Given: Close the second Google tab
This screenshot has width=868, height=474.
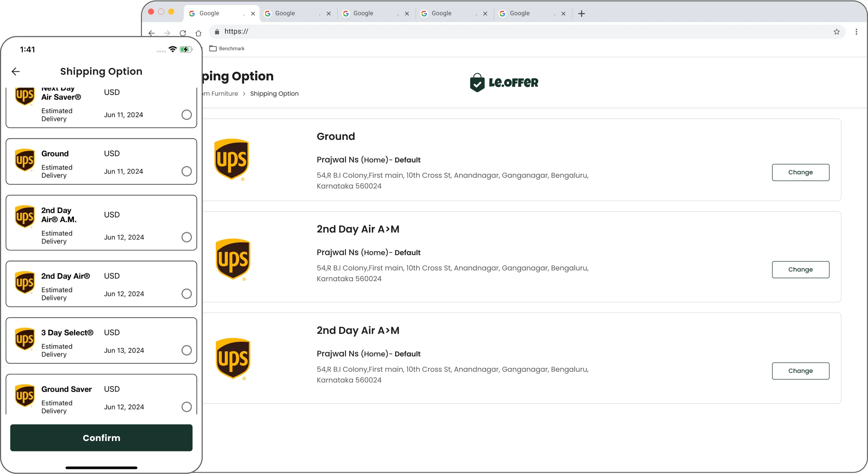Looking at the screenshot, I should [328, 14].
